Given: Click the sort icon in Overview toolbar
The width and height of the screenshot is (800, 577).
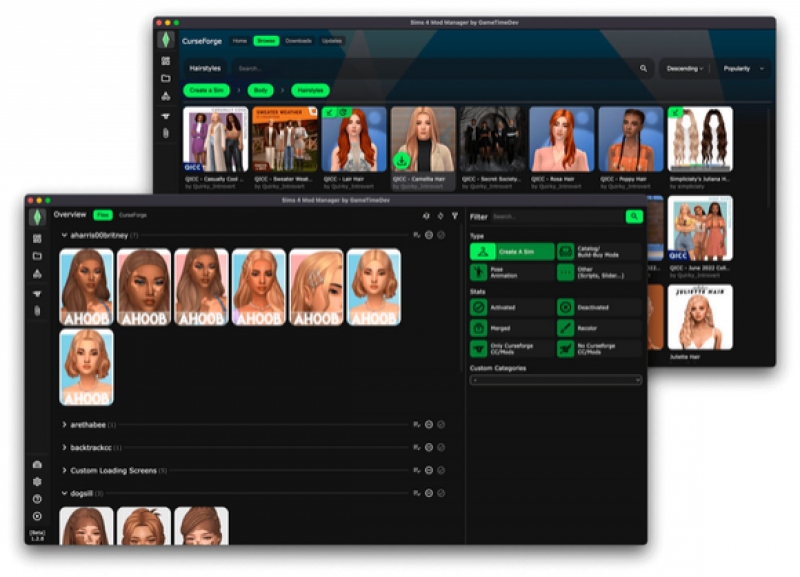Looking at the screenshot, I should coord(426,216).
